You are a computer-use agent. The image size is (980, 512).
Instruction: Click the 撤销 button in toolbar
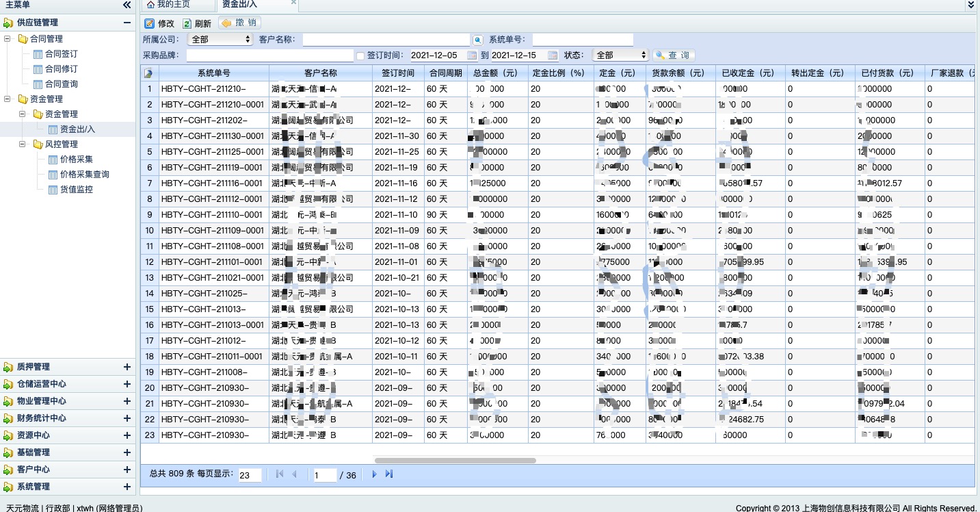click(x=239, y=23)
